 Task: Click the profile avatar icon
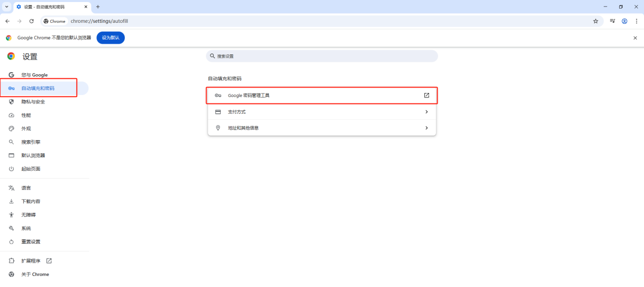pyautogui.click(x=625, y=21)
